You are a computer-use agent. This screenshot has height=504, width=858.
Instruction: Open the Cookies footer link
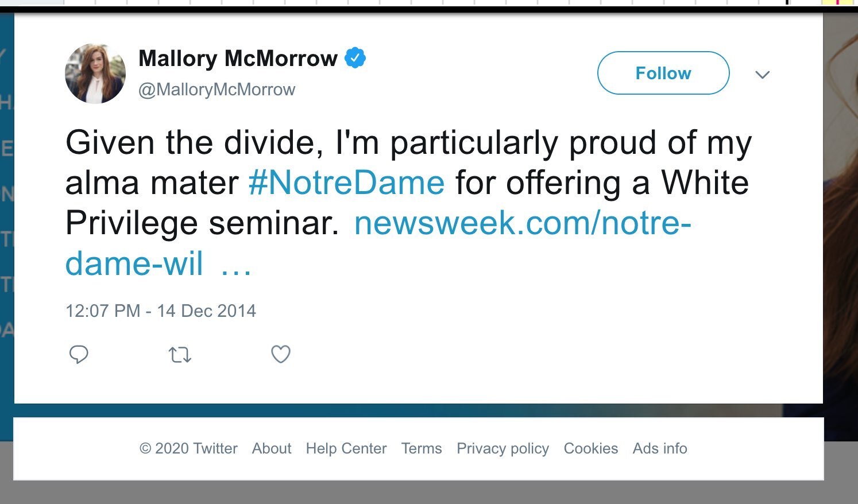[590, 448]
